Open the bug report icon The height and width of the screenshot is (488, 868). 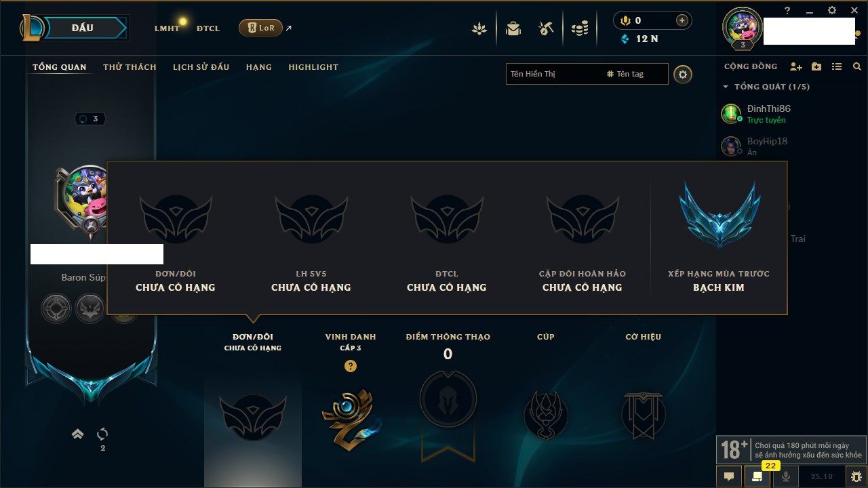[856, 476]
